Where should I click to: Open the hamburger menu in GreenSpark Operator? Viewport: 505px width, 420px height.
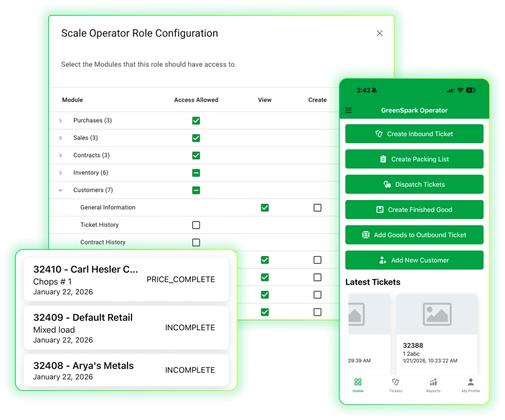(348, 110)
